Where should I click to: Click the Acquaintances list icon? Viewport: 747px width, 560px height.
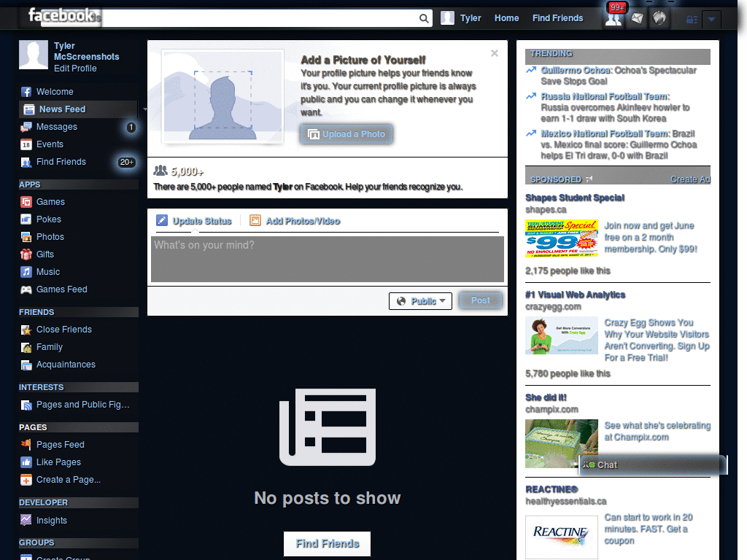click(26, 365)
